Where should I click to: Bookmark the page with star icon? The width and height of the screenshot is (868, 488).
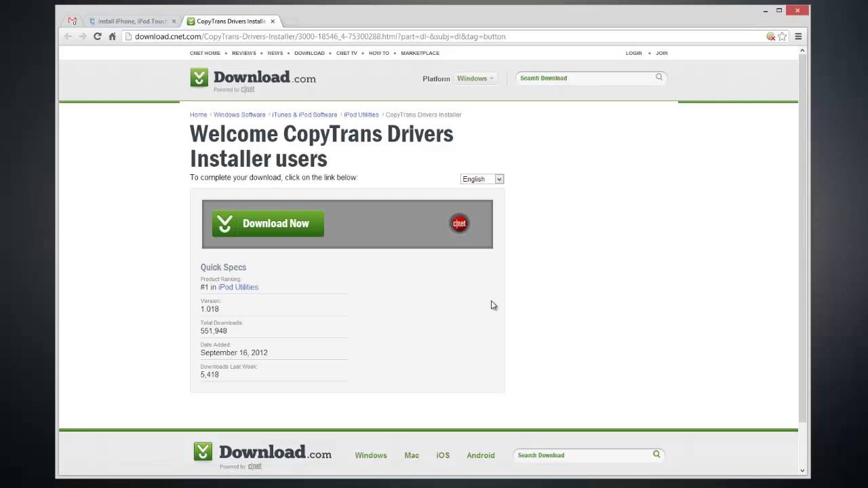(x=782, y=37)
